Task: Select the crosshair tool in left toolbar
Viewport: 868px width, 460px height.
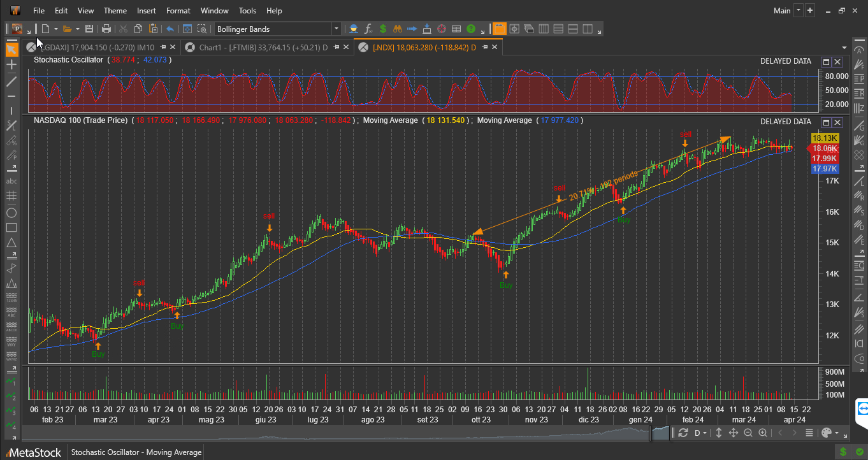Action: [11, 65]
